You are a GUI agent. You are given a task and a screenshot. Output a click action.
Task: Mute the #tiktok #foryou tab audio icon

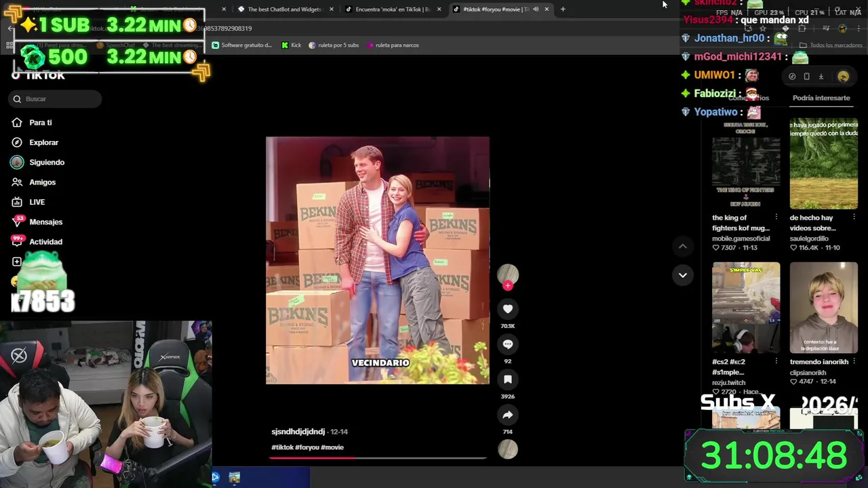click(x=536, y=9)
